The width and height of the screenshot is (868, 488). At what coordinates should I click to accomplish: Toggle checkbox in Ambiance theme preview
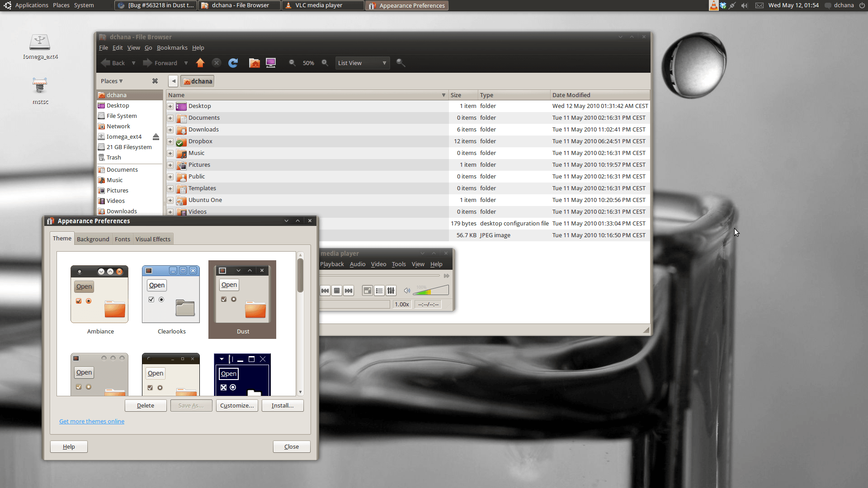coord(78,301)
